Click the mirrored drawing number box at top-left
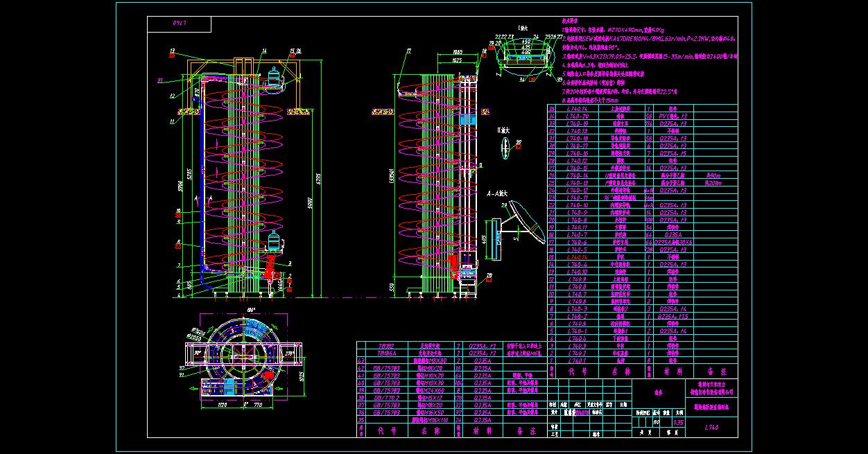The width and height of the screenshot is (868, 454). click(x=179, y=24)
